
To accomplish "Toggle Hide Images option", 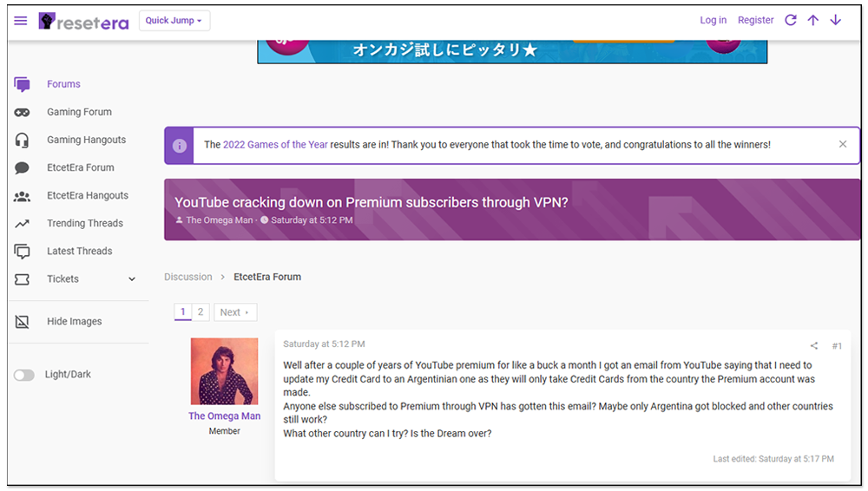I will pyautogui.click(x=74, y=321).
